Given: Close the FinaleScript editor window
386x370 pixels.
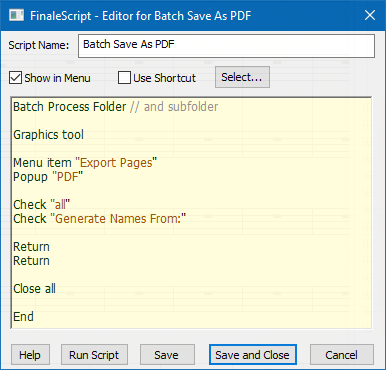Looking at the screenshot, I should pos(370,15).
